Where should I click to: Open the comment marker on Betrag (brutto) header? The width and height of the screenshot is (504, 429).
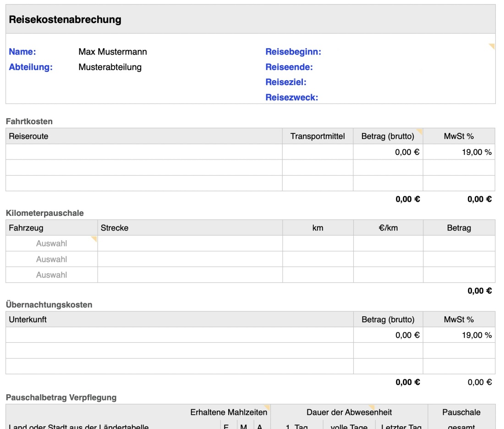[x=420, y=131]
